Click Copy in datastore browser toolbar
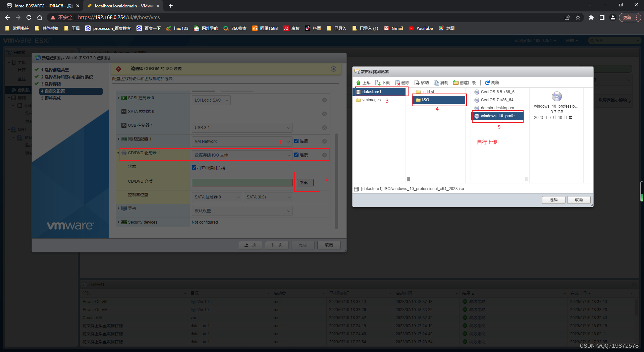 (x=441, y=82)
